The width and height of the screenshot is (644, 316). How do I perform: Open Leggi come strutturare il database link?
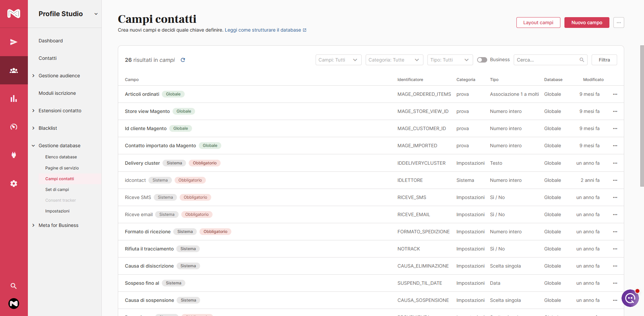[x=265, y=30]
